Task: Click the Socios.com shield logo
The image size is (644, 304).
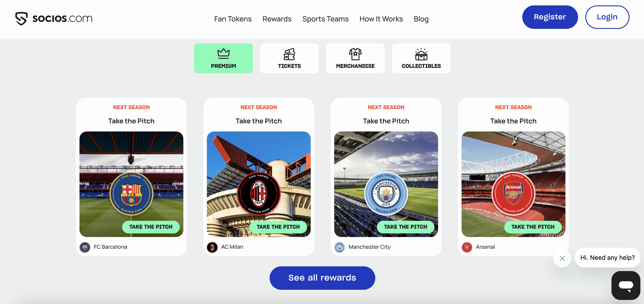Action: 21,18
